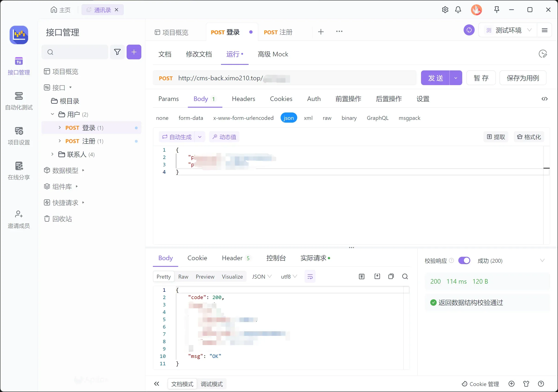Click the upload arrow icon in the footer
This screenshot has width=558, height=392.
tap(511, 384)
